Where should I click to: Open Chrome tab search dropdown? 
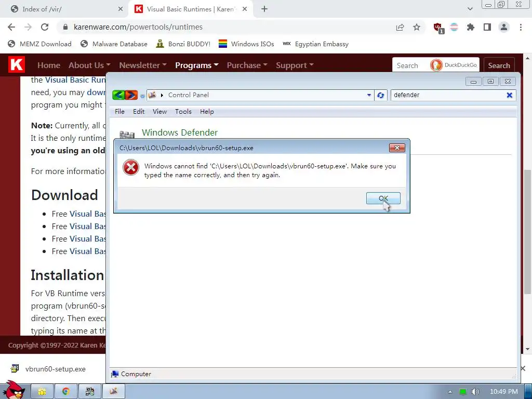click(x=470, y=9)
